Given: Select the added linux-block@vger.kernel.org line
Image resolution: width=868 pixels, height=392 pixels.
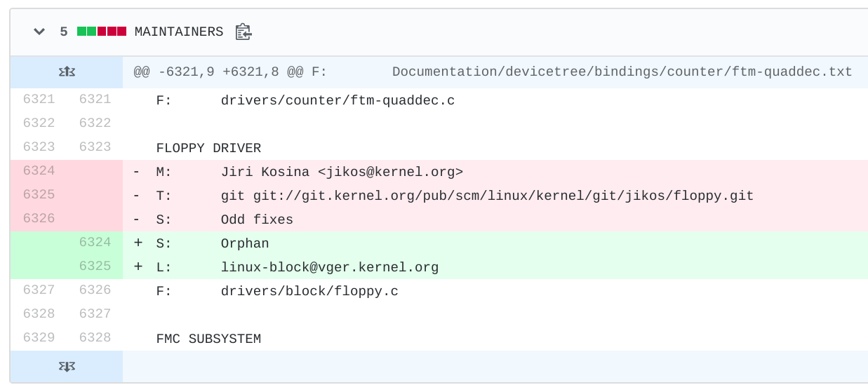Looking at the screenshot, I should (495, 267).
